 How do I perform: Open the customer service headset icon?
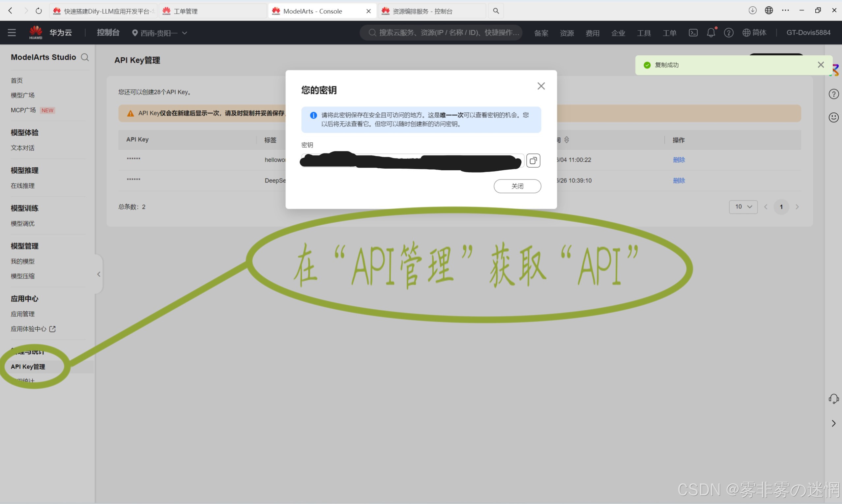coord(833,399)
